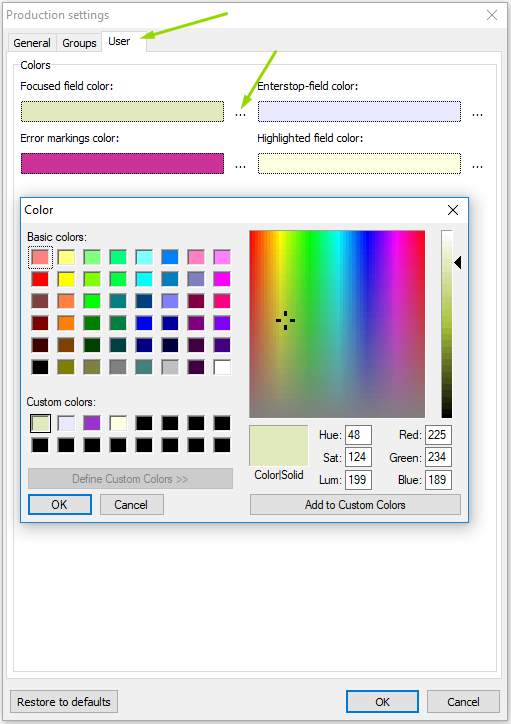Pick the purple custom color swatch
The height and width of the screenshot is (724, 511).
point(92,423)
